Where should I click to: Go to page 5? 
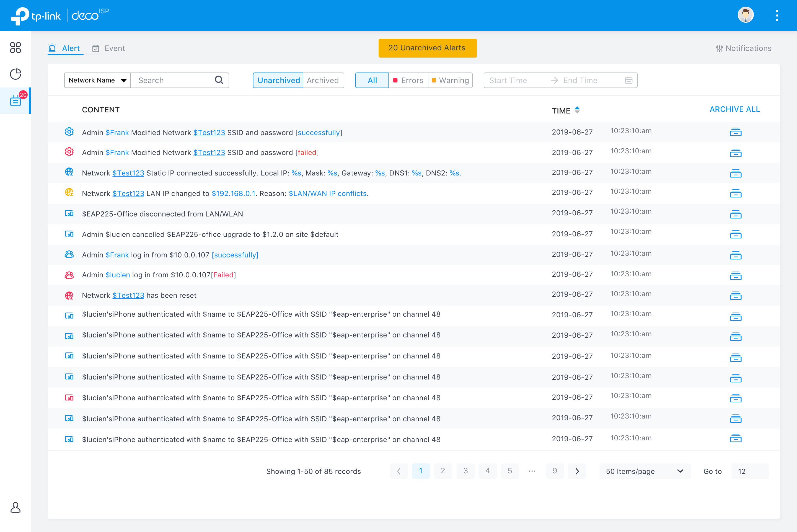[x=510, y=471]
